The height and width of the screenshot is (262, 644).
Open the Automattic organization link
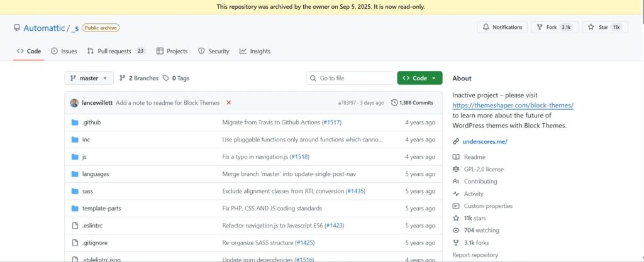[x=45, y=28]
